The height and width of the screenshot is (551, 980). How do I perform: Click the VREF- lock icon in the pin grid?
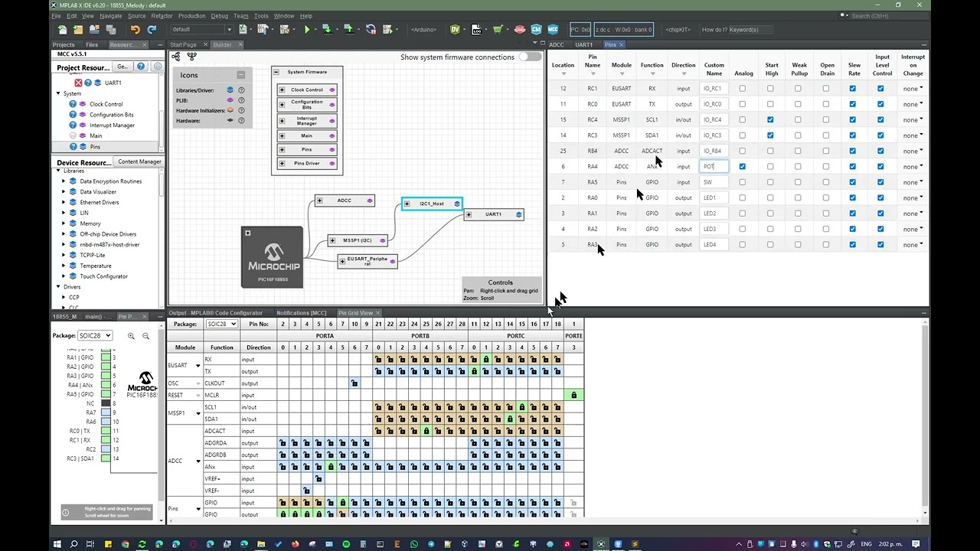(306, 491)
